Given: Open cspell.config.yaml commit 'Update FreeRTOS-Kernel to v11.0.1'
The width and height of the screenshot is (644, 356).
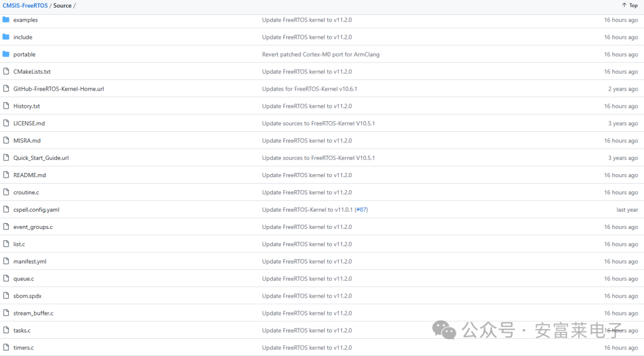Looking at the screenshot, I should point(307,209).
